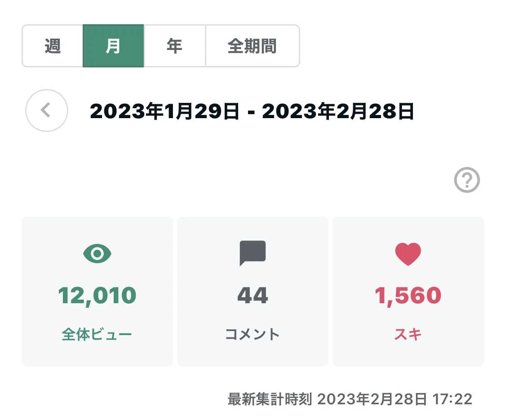Switch to the 年 tab
This screenshot has height=420, width=505.
pos(175,46)
